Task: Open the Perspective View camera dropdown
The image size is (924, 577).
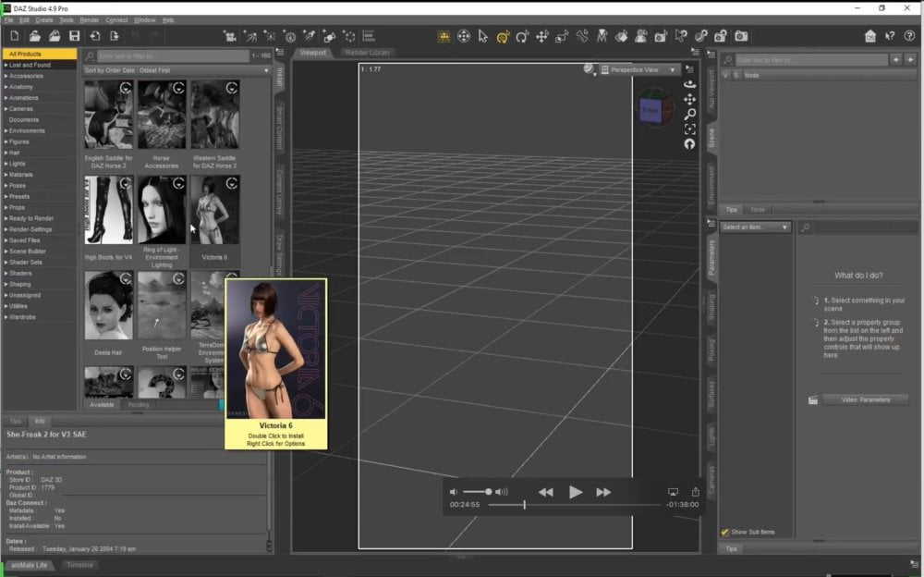Action: 638,69
